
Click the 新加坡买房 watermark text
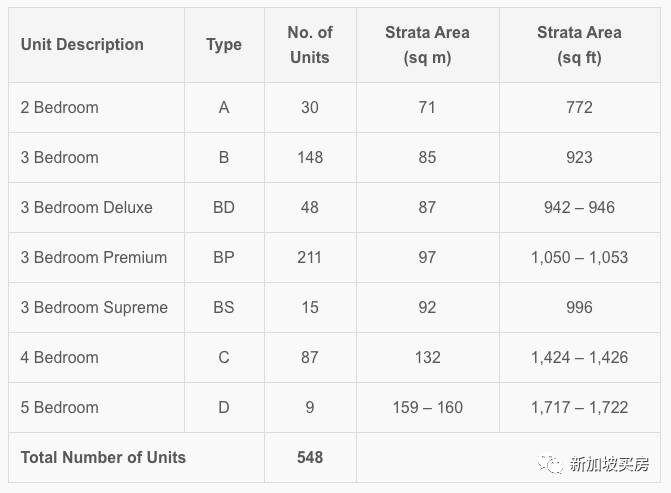click(609, 464)
